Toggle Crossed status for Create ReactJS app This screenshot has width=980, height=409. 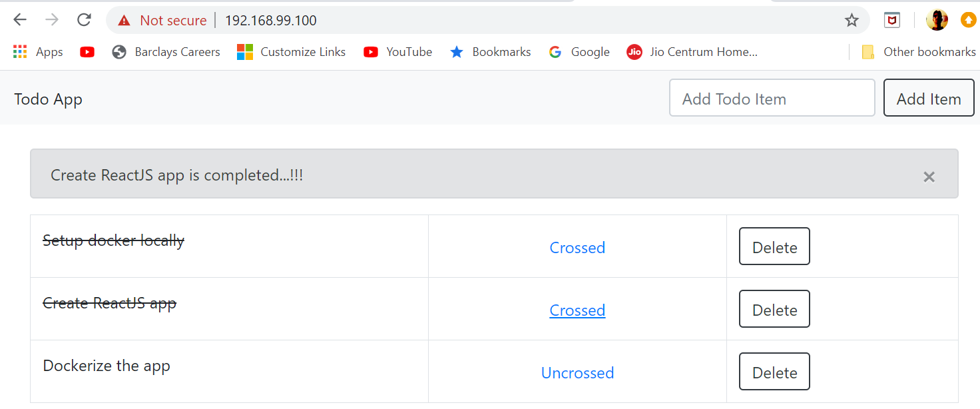(x=577, y=310)
